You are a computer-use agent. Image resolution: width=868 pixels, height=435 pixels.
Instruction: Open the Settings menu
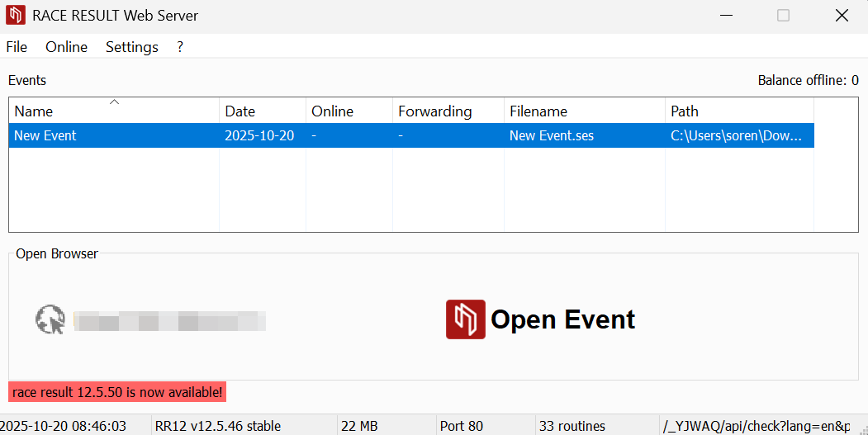132,47
